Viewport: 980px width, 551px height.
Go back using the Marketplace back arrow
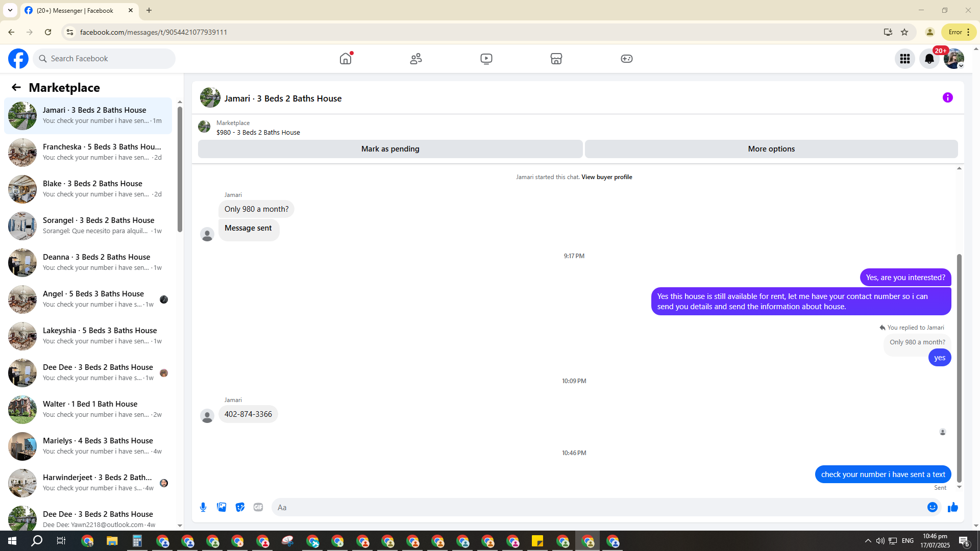pos(16,88)
